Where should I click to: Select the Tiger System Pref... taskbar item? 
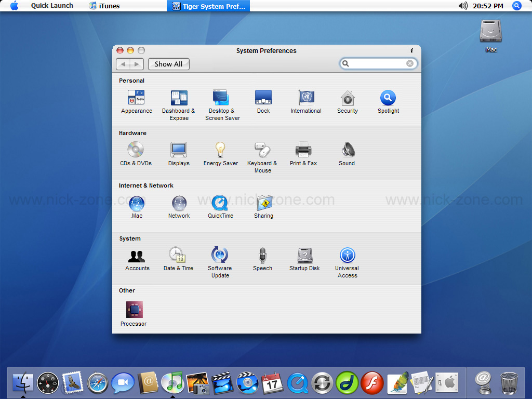coord(208,6)
